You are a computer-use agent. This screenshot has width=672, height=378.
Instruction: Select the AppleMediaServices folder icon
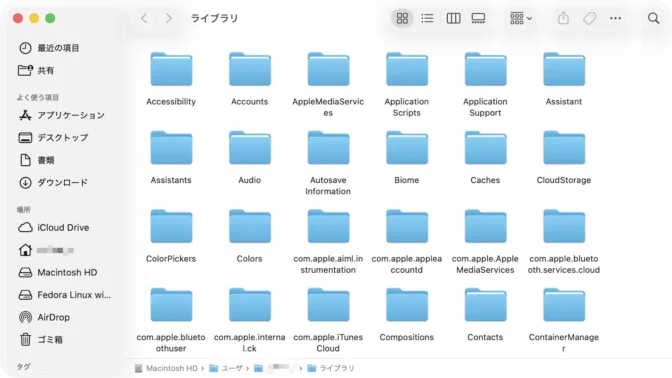click(328, 69)
